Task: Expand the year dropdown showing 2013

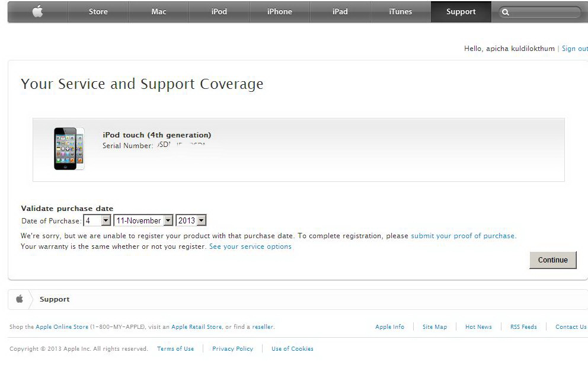Action: pyautogui.click(x=191, y=220)
